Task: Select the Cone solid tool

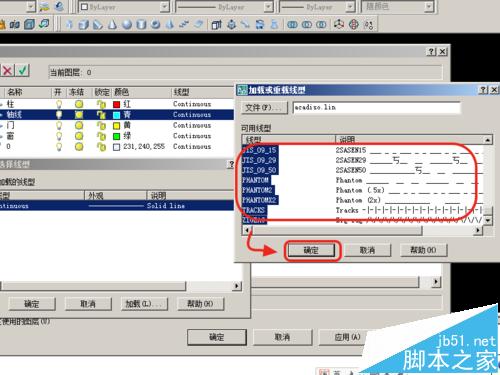Action: pyautogui.click(x=112, y=25)
